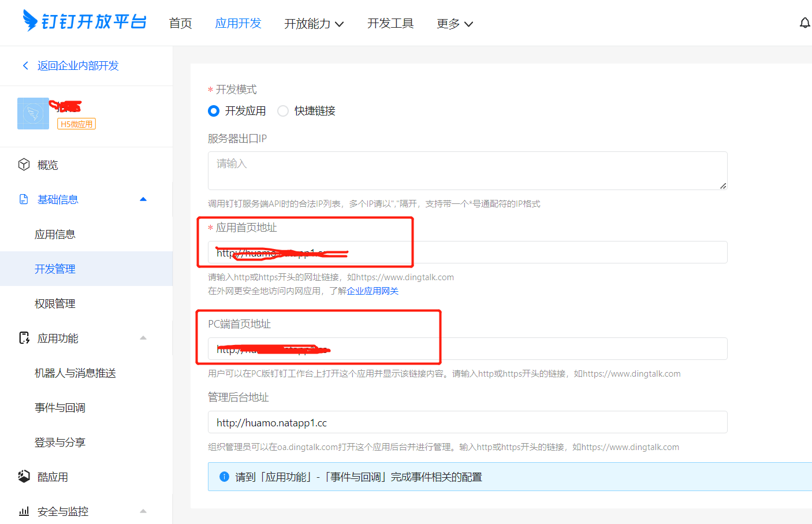Click the 管理后台地址 input field
The width and height of the screenshot is (812, 524).
[467, 422]
